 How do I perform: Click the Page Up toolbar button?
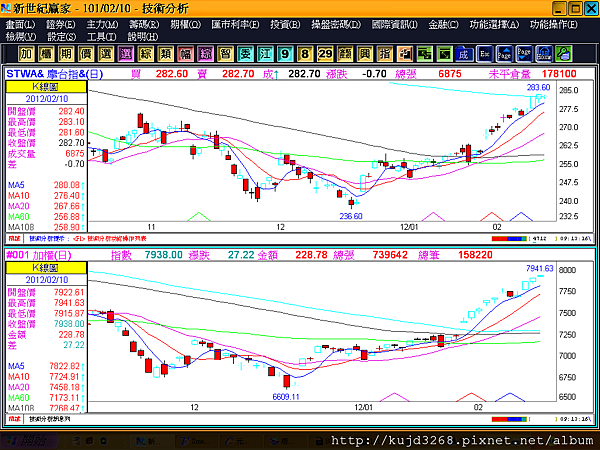point(504,54)
